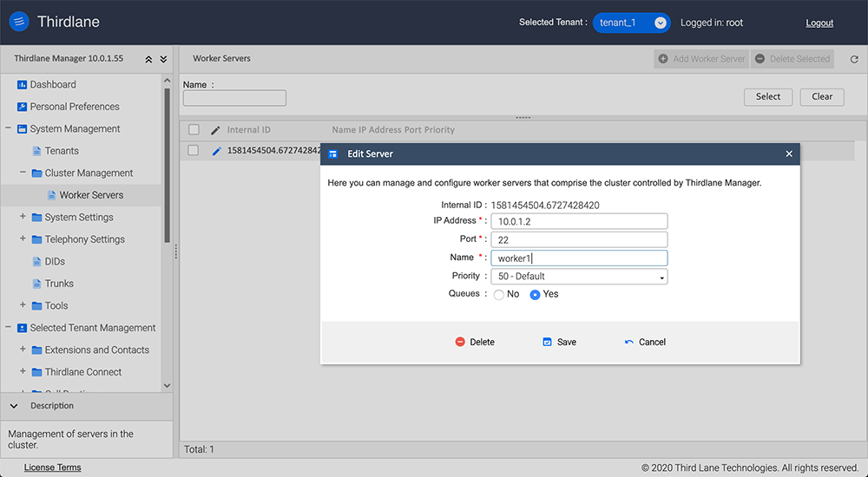Viewport: 868px width, 477px height.
Task: Select Queues Yes radio button
Action: click(x=535, y=295)
